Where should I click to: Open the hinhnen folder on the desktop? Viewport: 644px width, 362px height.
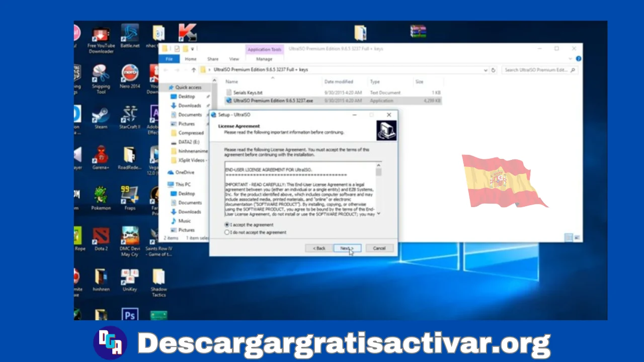[101, 280]
